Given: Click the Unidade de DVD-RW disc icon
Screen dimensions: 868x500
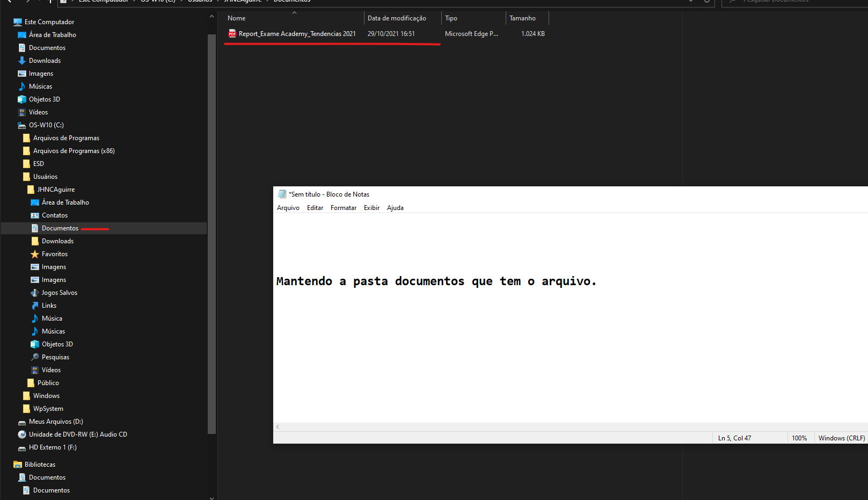Looking at the screenshot, I should [22, 434].
